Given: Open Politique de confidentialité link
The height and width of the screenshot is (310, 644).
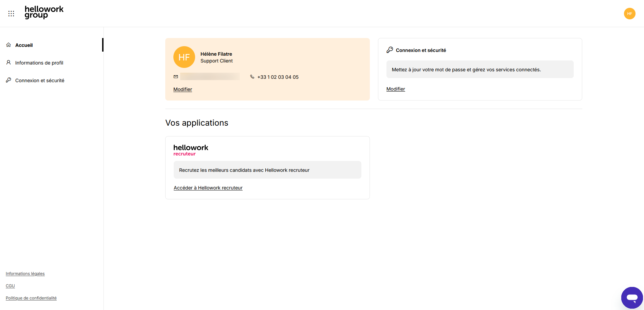Looking at the screenshot, I should 31,298.
